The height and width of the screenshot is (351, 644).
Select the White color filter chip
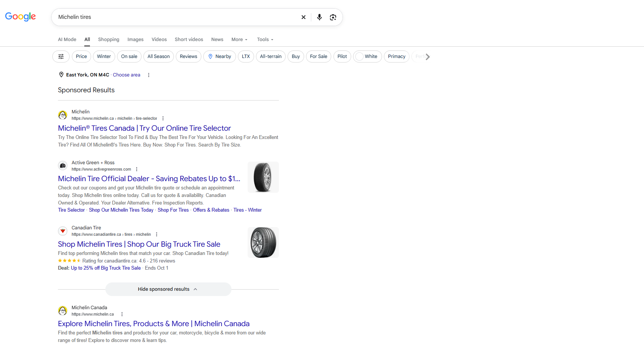[x=367, y=56]
